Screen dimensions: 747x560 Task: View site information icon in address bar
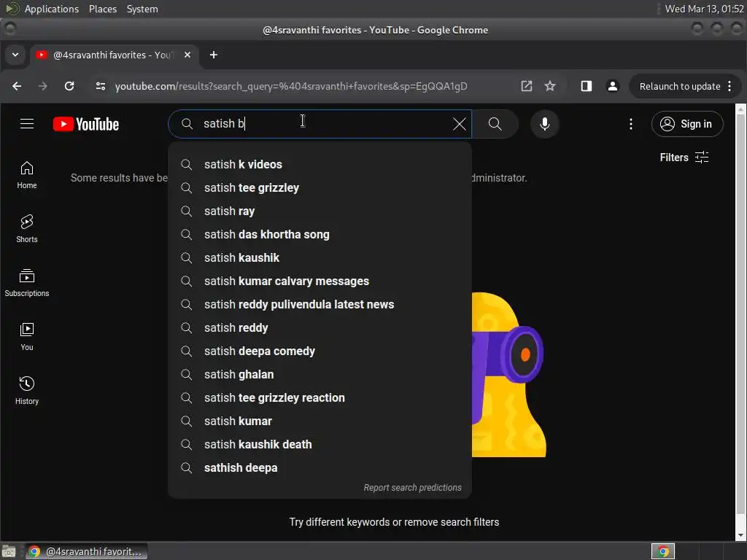click(x=101, y=86)
